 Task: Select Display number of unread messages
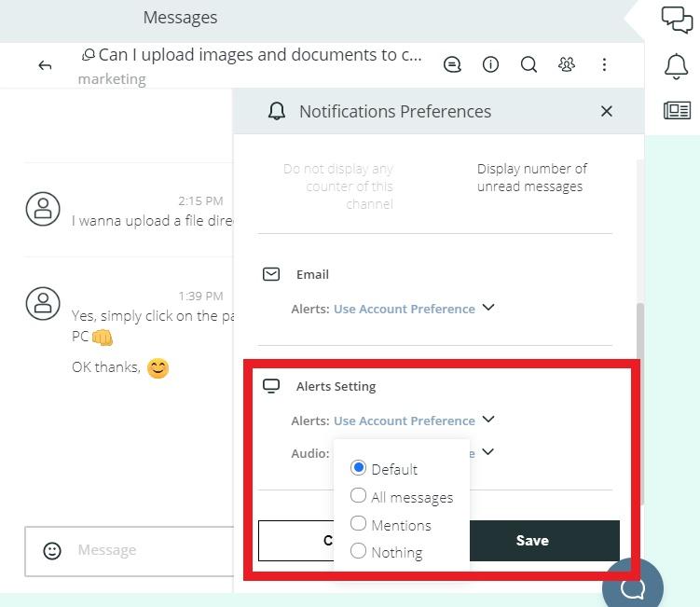(x=531, y=177)
